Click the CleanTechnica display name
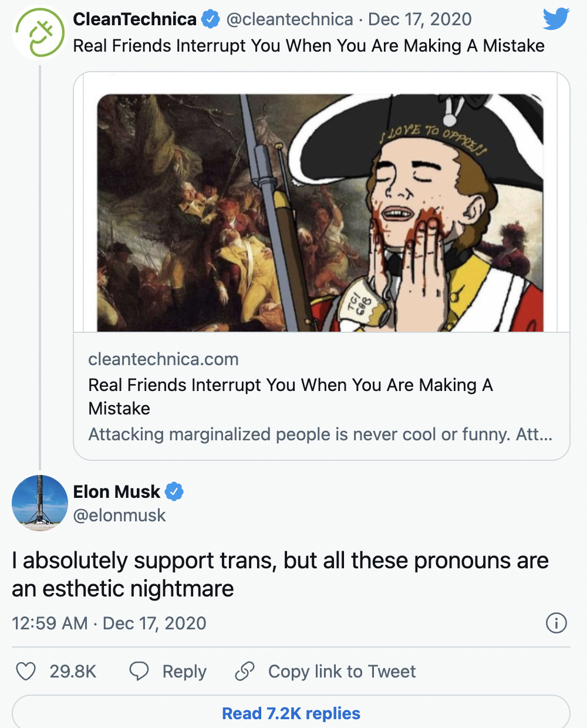 (x=134, y=19)
